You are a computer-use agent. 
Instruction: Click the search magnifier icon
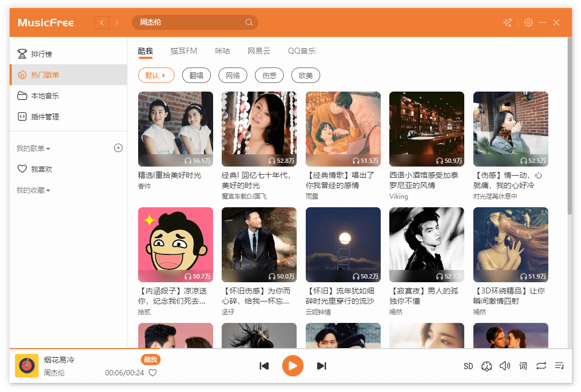click(x=249, y=22)
